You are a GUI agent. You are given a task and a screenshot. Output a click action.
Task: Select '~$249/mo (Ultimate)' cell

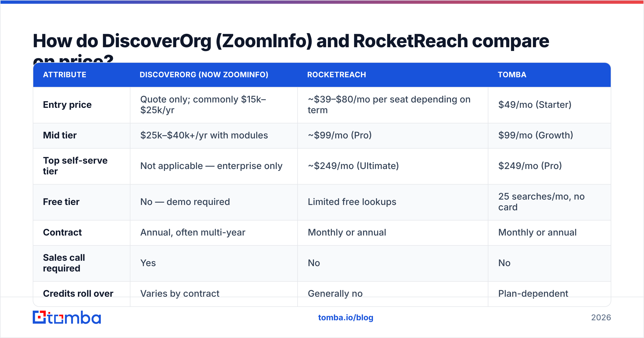393,166
